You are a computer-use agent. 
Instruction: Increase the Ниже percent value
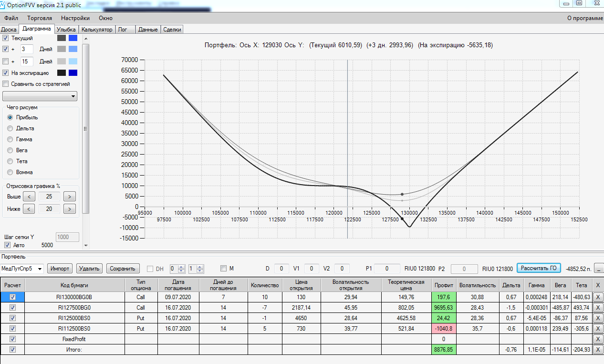click(x=70, y=209)
